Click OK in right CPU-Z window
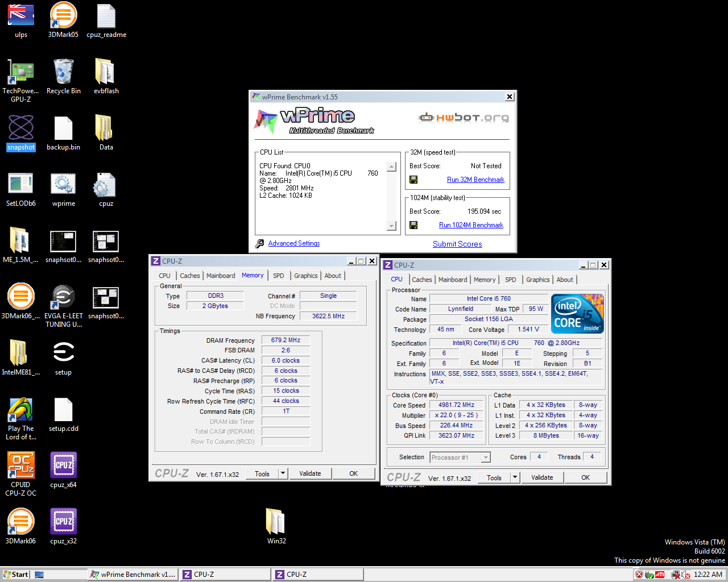728x582 pixels. [585, 477]
